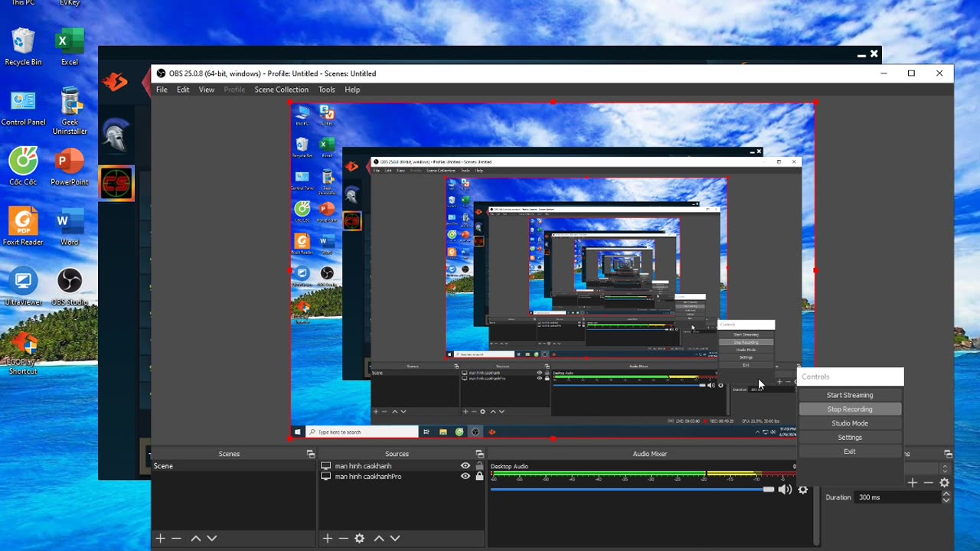980x551 pixels.
Task: Remove selected source with minus icon
Action: pos(343,539)
